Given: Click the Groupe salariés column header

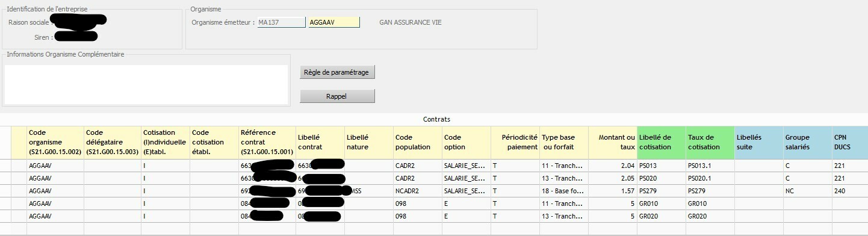Looking at the screenshot, I should pos(807,143).
